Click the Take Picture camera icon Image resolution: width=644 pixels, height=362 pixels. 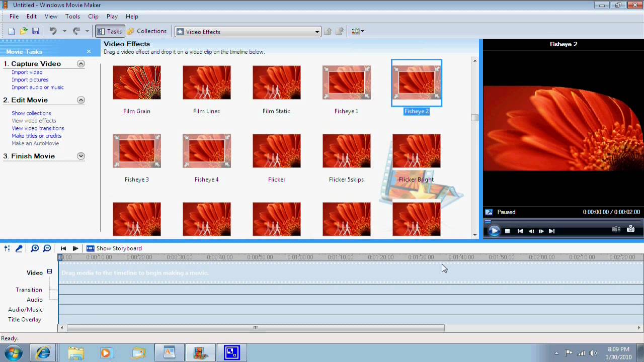(x=631, y=229)
